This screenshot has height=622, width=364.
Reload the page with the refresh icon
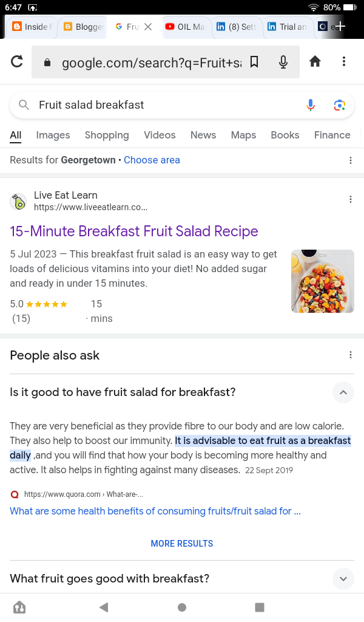point(17,61)
